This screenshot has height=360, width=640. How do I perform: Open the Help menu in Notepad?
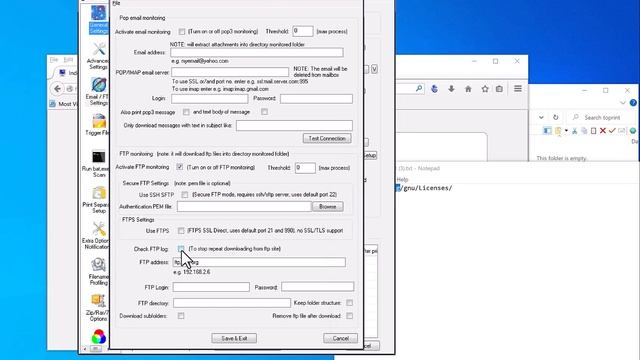(x=402, y=180)
